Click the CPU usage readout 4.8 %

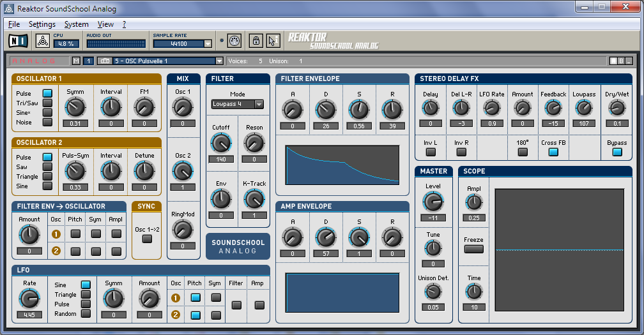(66, 44)
